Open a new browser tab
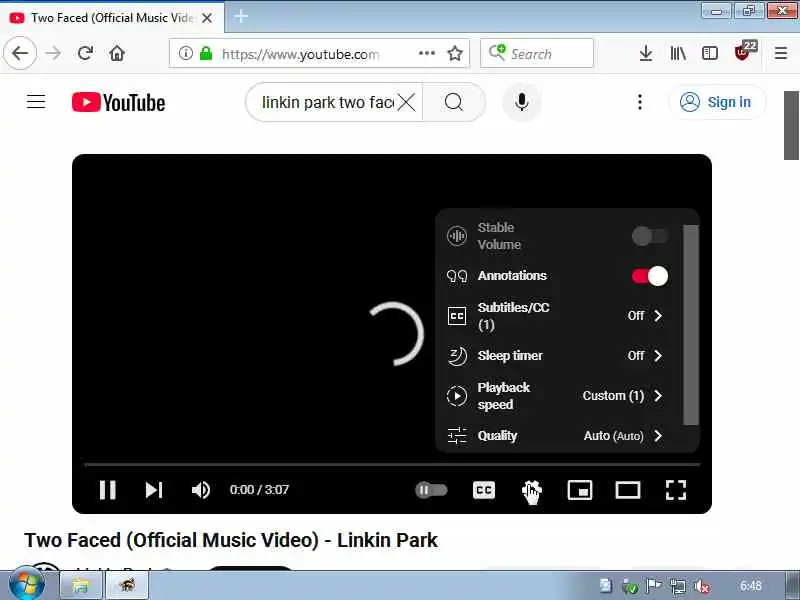 click(x=241, y=17)
